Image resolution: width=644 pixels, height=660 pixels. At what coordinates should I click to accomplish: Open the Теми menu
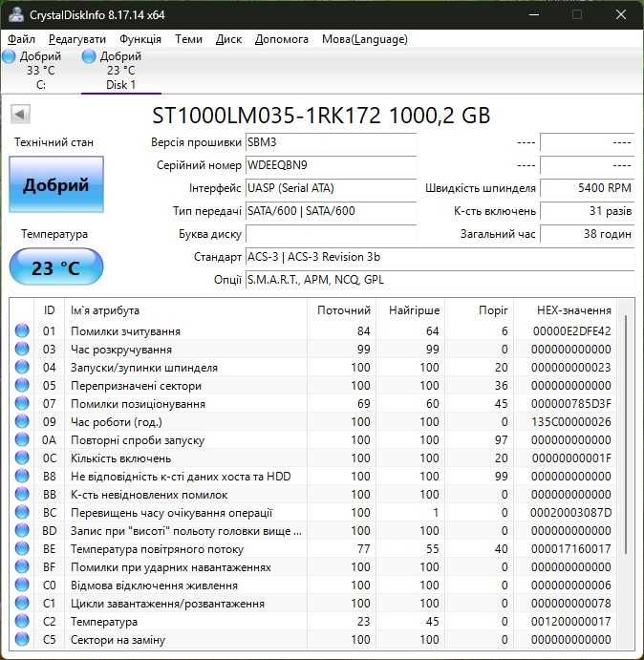tap(188, 39)
